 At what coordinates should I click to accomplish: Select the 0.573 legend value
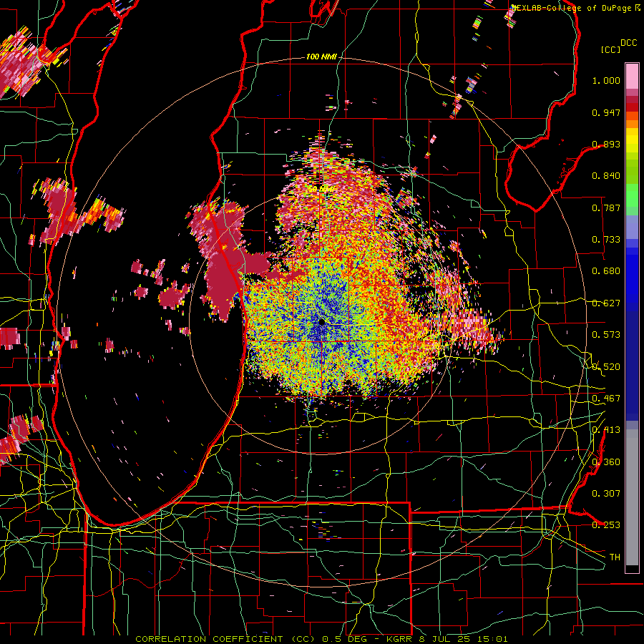(x=606, y=335)
